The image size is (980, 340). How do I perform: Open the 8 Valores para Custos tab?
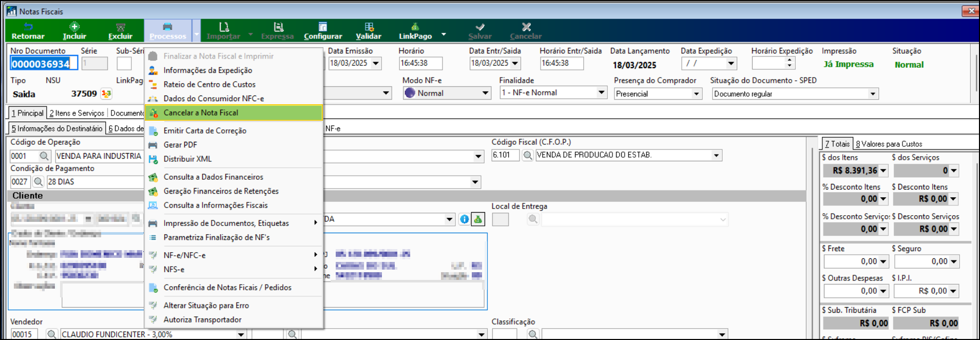[x=889, y=144]
